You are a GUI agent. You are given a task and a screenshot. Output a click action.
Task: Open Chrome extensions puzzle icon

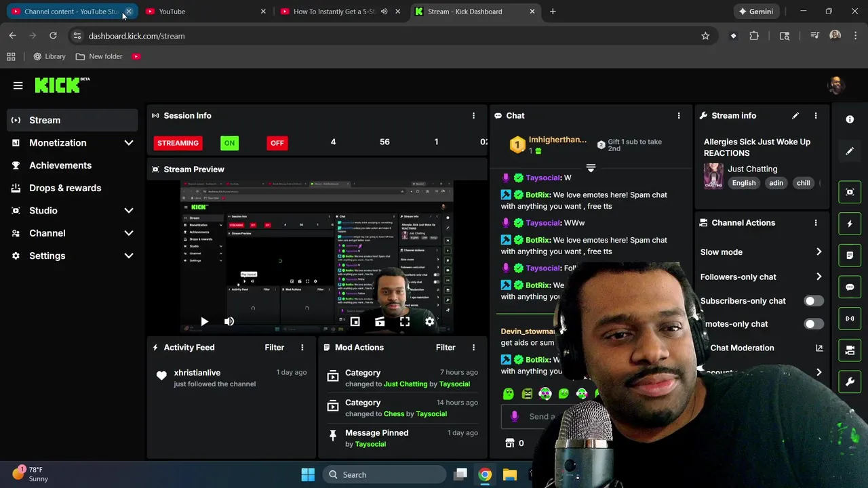754,36
